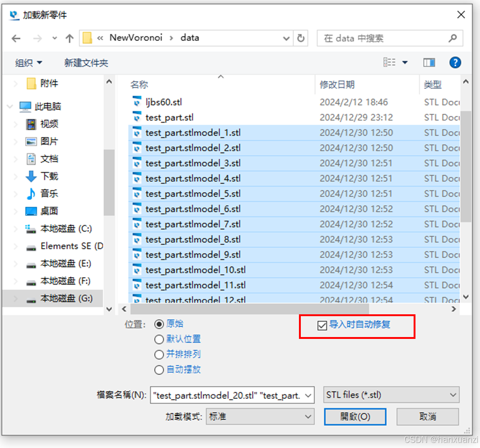The image size is (480, 448).
Task: Select the 默认位置 radio option
Action: pos(160,339)
